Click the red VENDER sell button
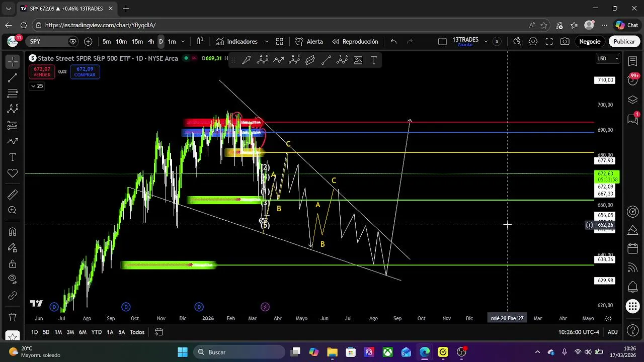Image resolution: width=644 pixels, height=362 pixels. click(42, 72)
